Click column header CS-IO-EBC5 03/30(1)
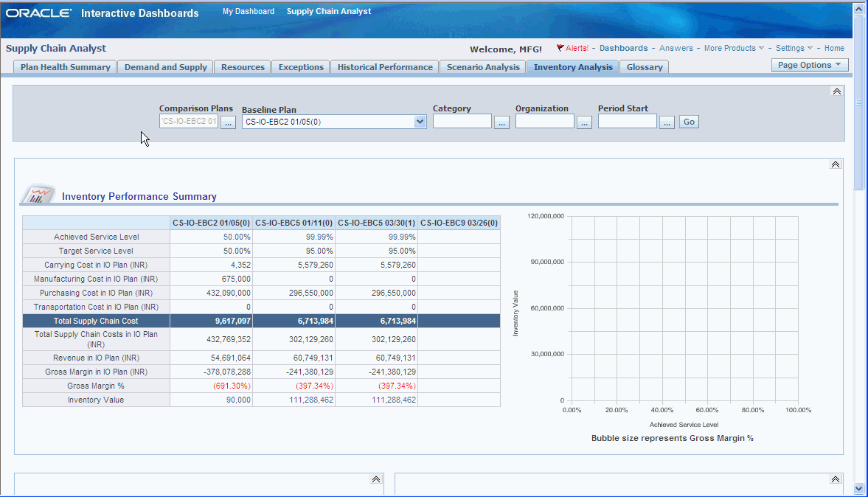 point(376,223)
